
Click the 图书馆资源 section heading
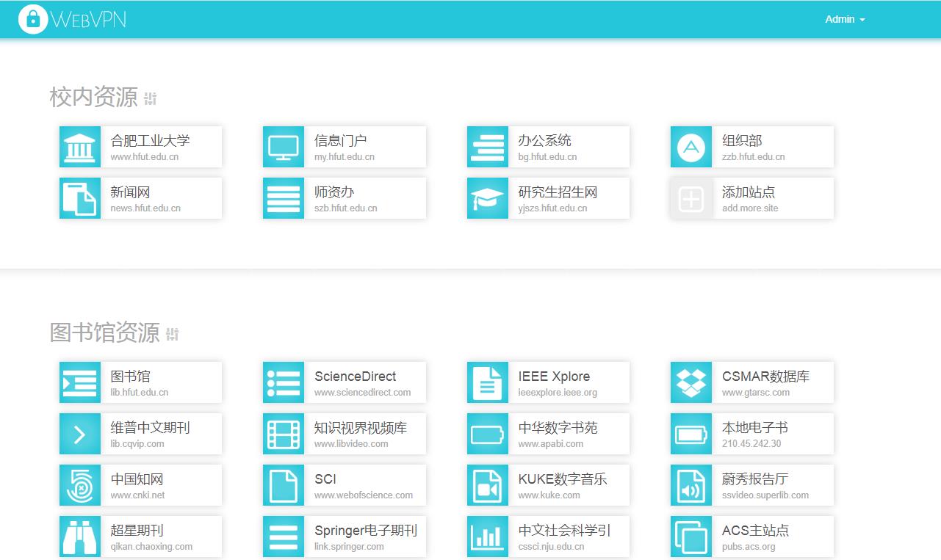click(104, 332)
